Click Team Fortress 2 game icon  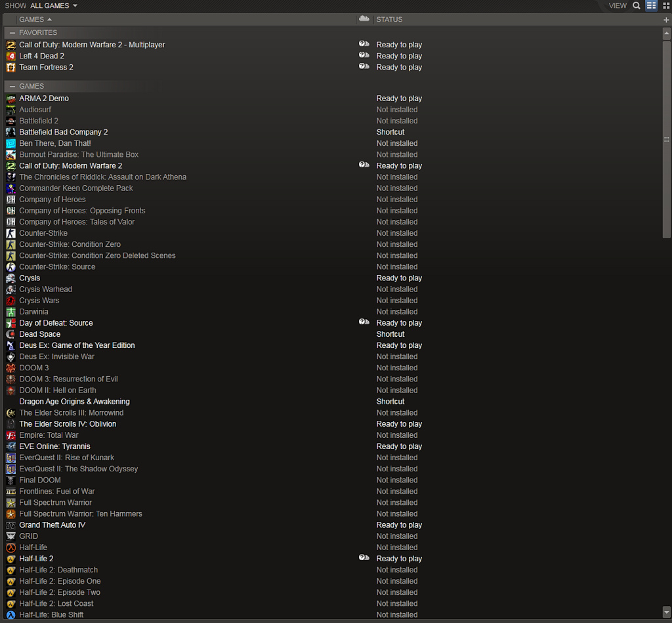(10, 68)
